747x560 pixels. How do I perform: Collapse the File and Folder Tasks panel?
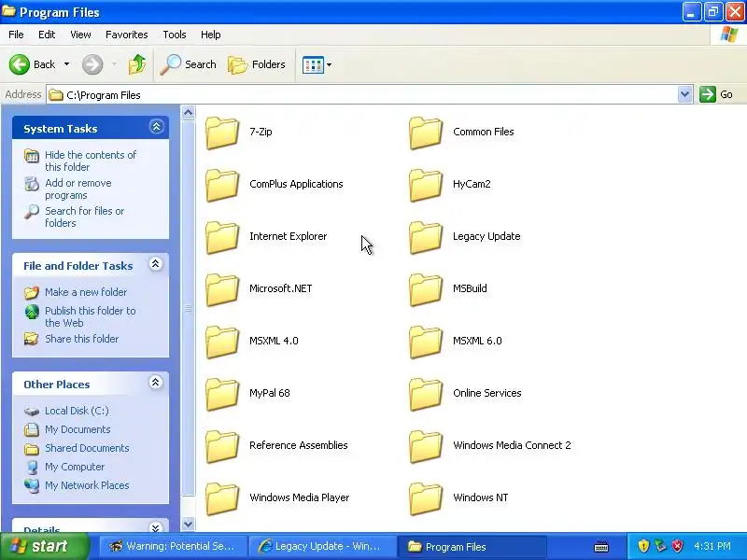[156, 264]
